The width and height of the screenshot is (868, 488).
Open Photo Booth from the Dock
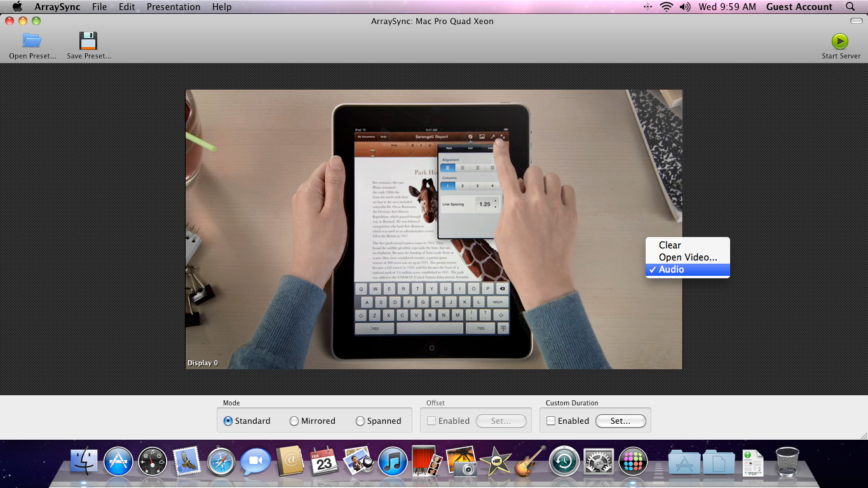[427, 461]
